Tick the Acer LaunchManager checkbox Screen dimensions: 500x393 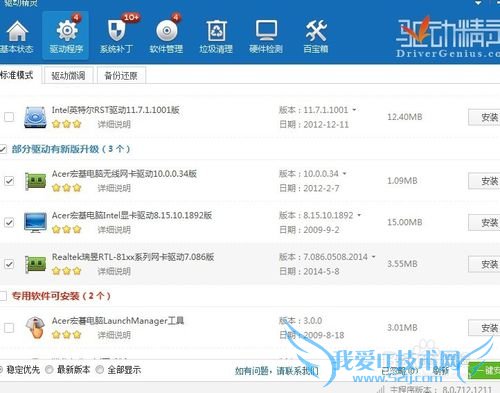coord(9,328)
